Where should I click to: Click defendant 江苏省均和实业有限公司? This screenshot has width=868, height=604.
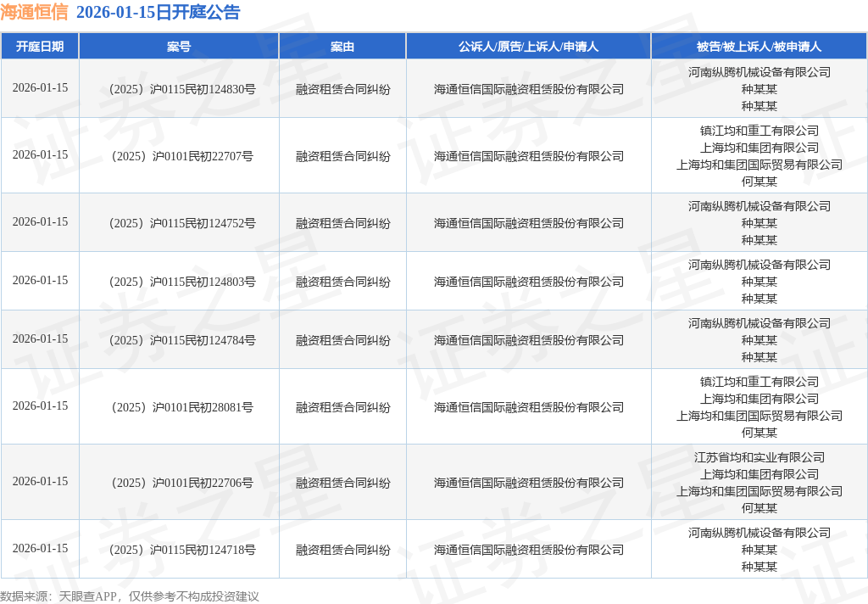(759, 457)
